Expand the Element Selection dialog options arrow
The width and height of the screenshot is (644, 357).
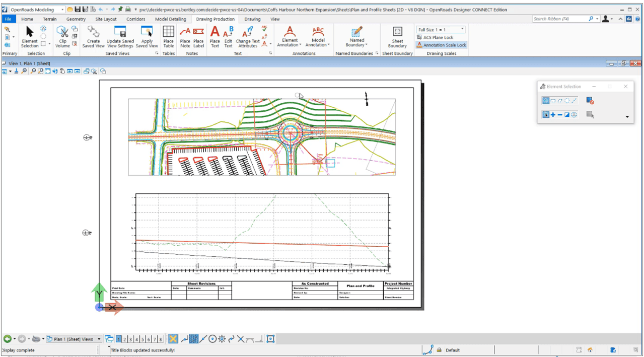[627, 116]
